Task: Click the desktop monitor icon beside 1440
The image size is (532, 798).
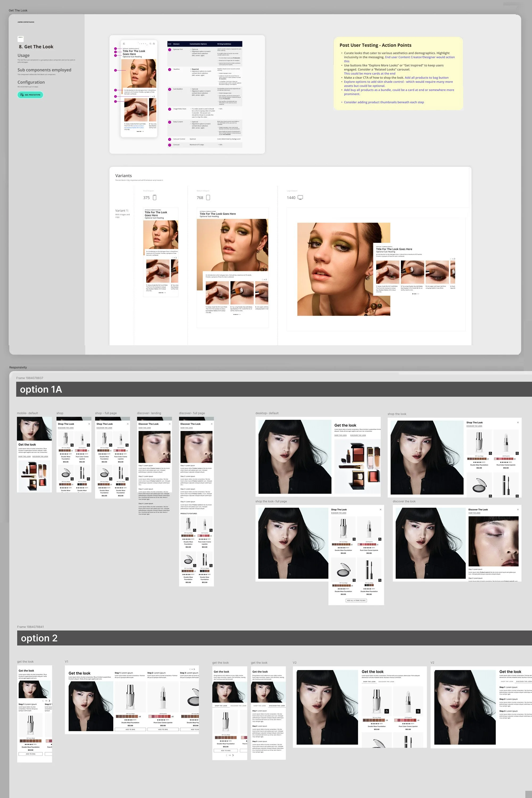Action: (300, 198)
